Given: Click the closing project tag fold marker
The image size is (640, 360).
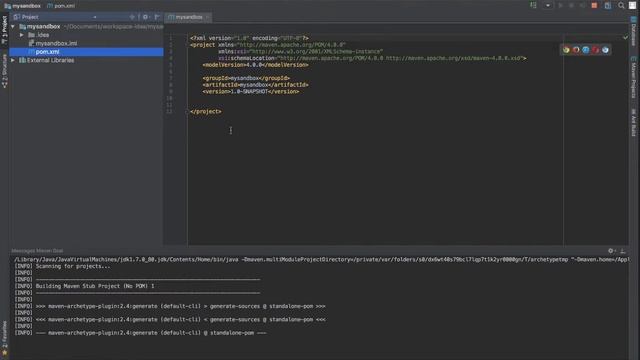Looking at the screenshot, I should (188, 111).
